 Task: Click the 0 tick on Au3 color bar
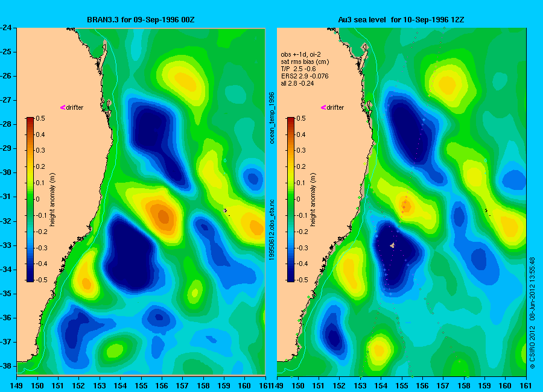point(298,199)
